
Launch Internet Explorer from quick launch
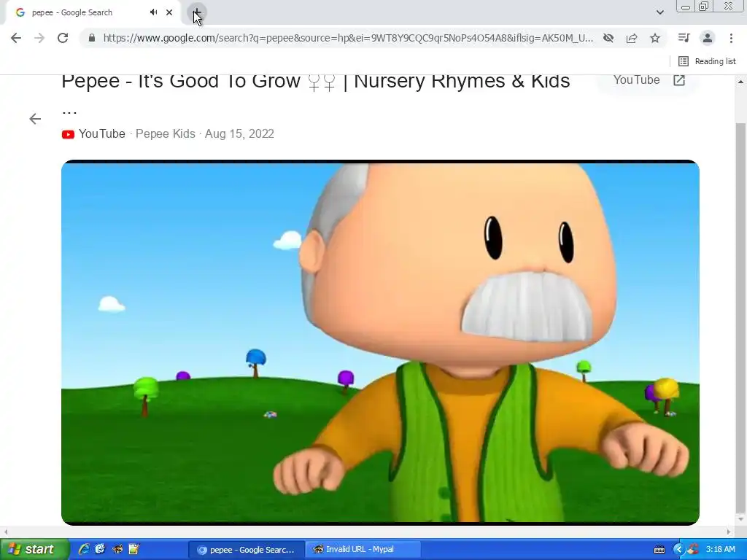[x=84, y=549]
